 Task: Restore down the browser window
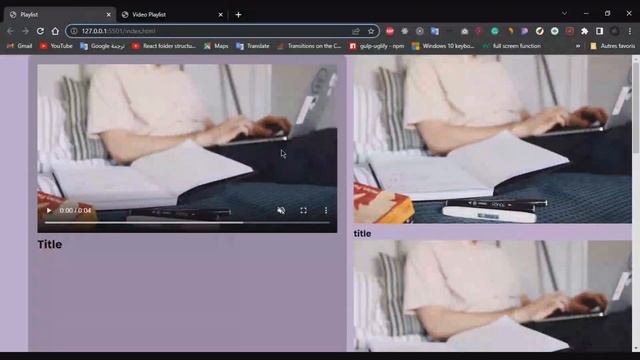607,13
